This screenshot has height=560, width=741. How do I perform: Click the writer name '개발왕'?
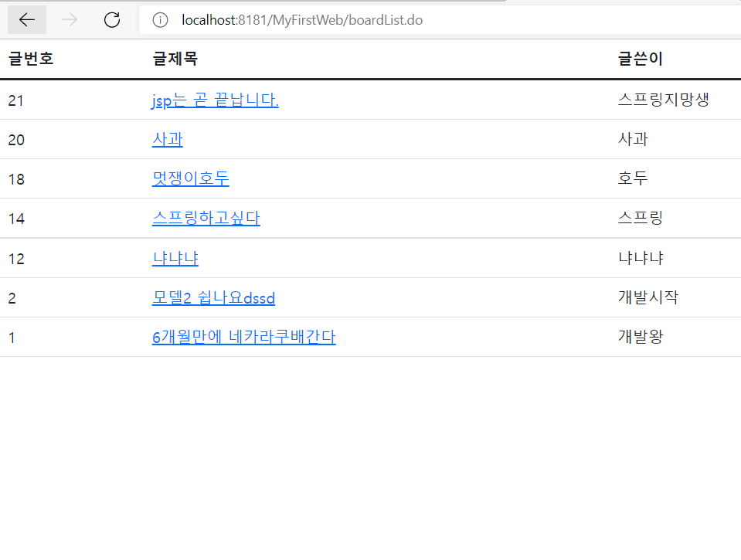tap(641, 337)
